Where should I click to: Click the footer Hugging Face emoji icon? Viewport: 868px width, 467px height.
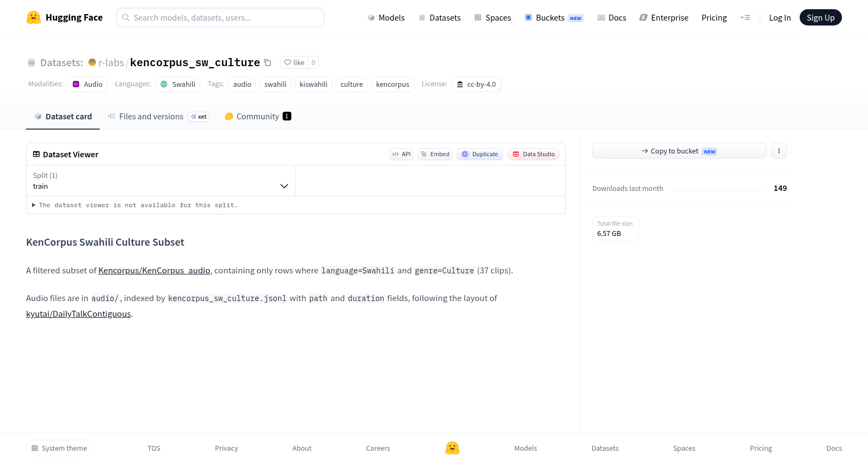pyautogui.click(x=452, y=448)
